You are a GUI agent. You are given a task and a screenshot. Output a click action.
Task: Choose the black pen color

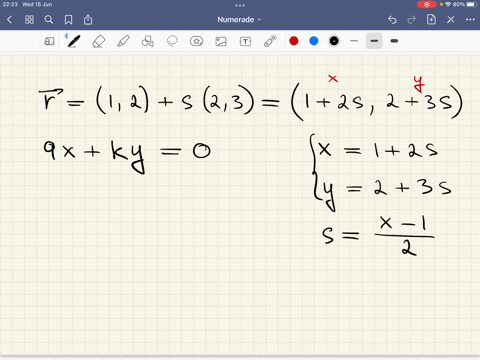coord(334,41)
